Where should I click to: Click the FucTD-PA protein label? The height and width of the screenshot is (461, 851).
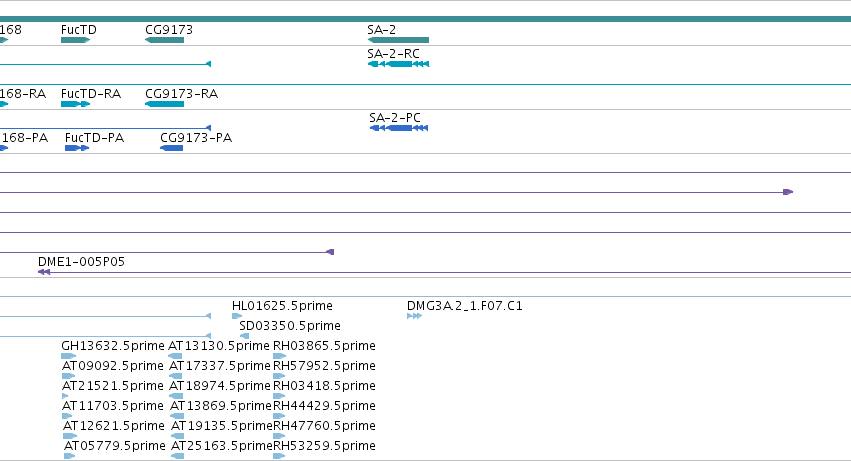point(94,138)
